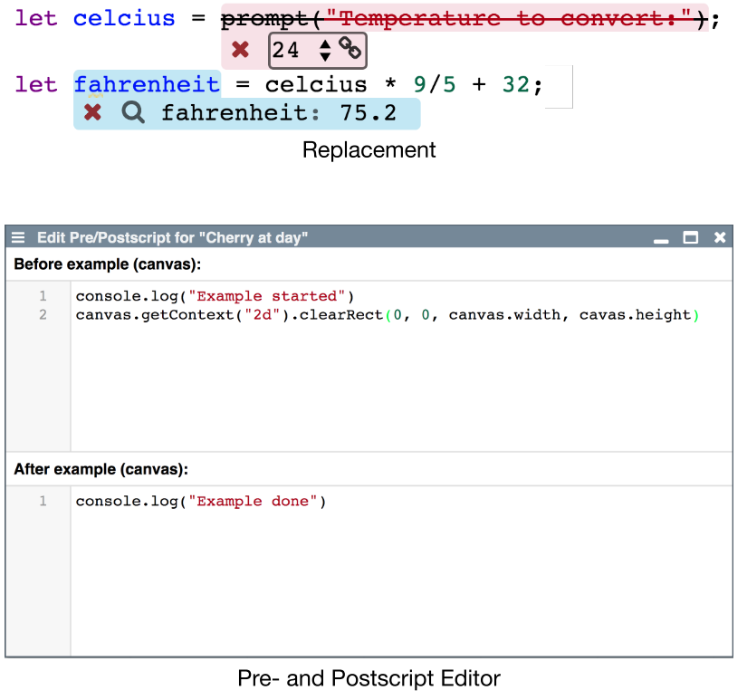The height and width of the screenshot is (700, 747).
Task: Close the Edit Pre/Postscript dialog
Action: click(x=720, y=237)
